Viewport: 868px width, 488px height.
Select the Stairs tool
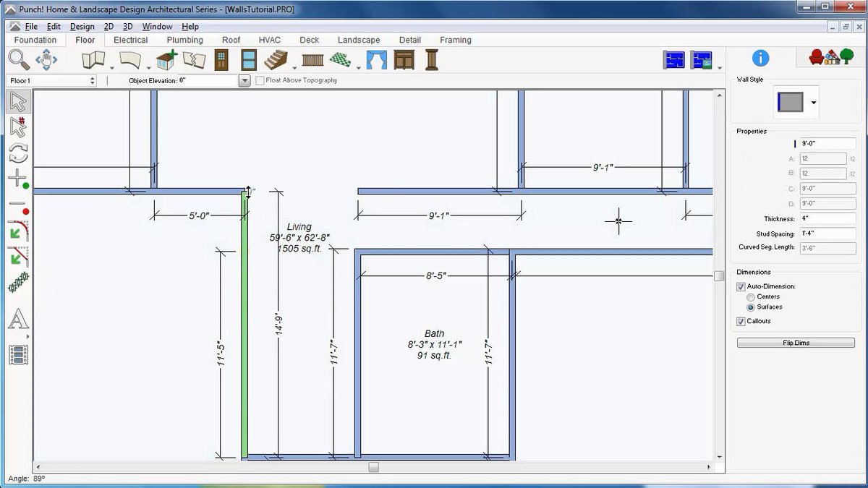coord(276,59)
